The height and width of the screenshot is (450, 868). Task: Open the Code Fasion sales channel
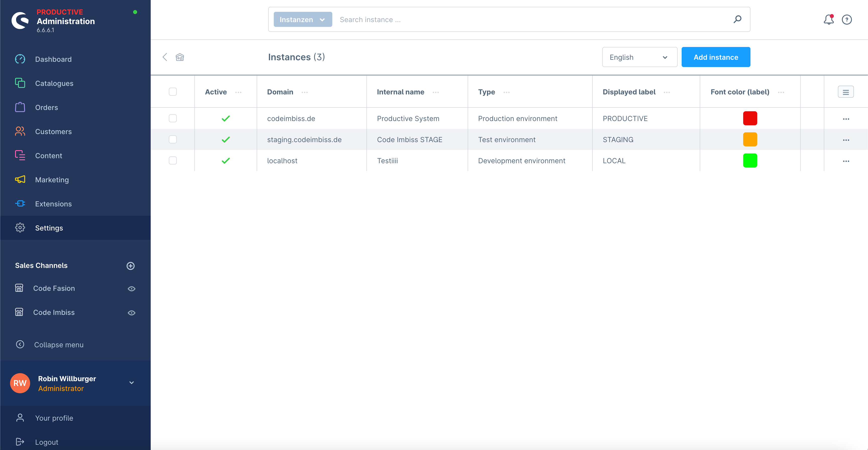(x=54, y=288)
